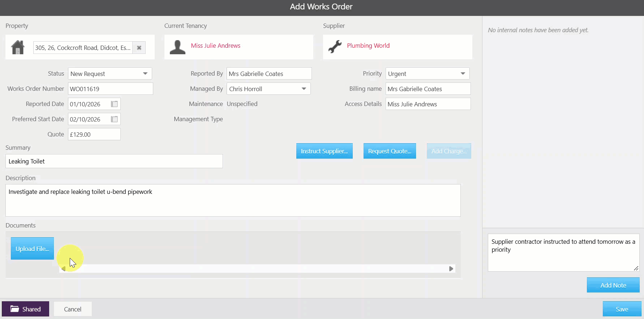Open the Reported Date calendar picker
The height and width of the screenshot is (319, 644).
pyautogui.click(x=114, y=104)
